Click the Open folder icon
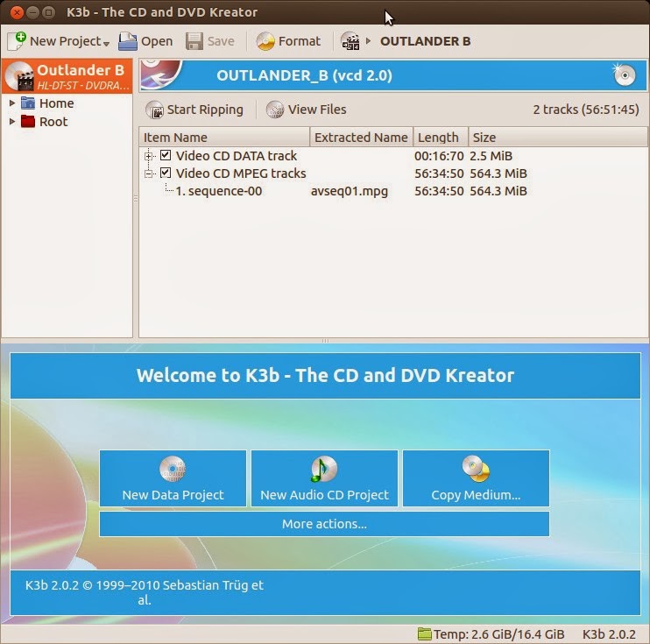This screenshot has height=644, width=650. pyautogui.click(x=128, y=41)
